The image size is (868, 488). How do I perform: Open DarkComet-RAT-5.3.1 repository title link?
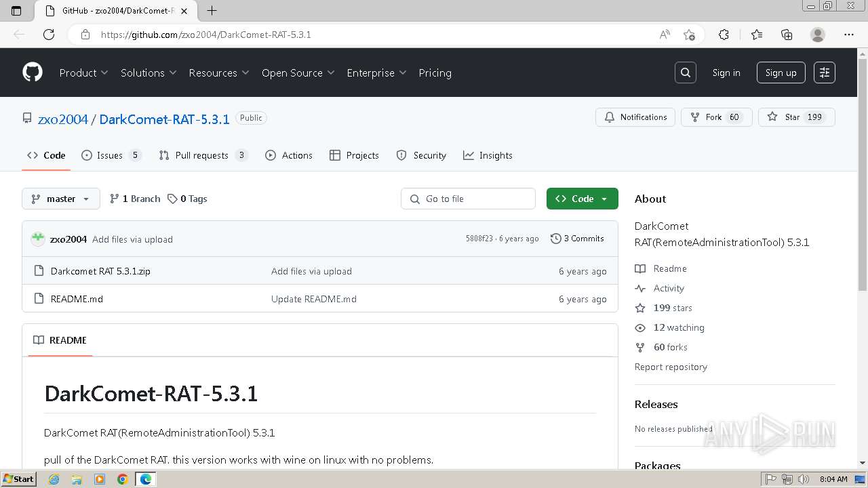pyautogui.click(x=165, y=119)
